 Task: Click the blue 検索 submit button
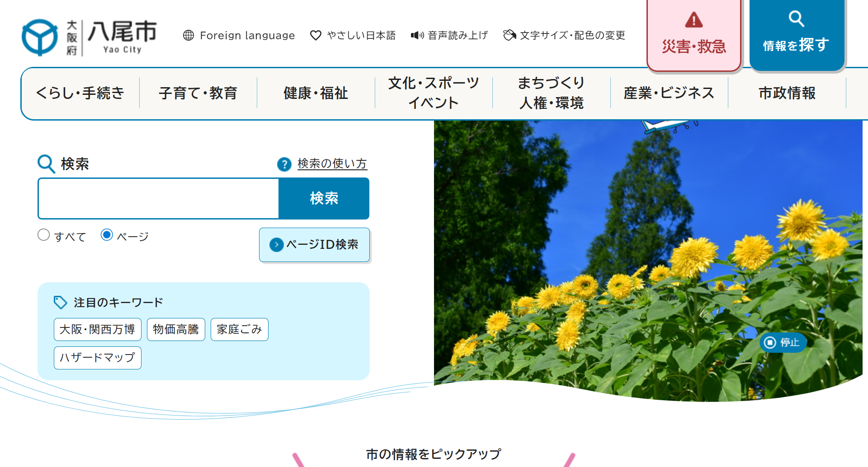point(324,198)
